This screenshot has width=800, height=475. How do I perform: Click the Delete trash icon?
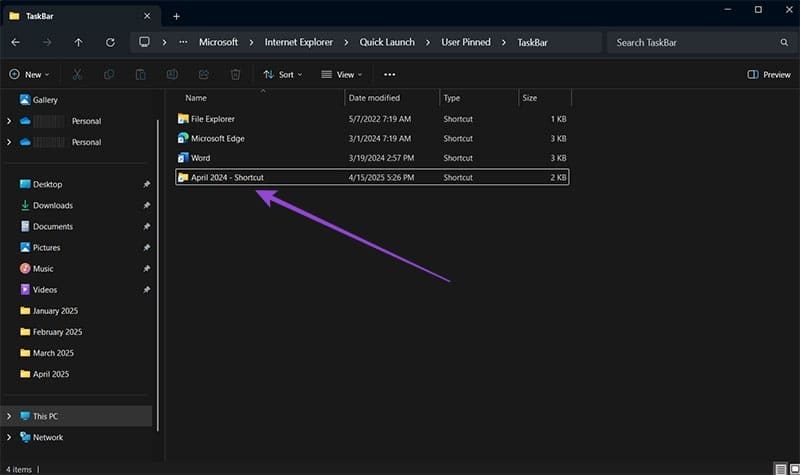[x=235, y=74]
